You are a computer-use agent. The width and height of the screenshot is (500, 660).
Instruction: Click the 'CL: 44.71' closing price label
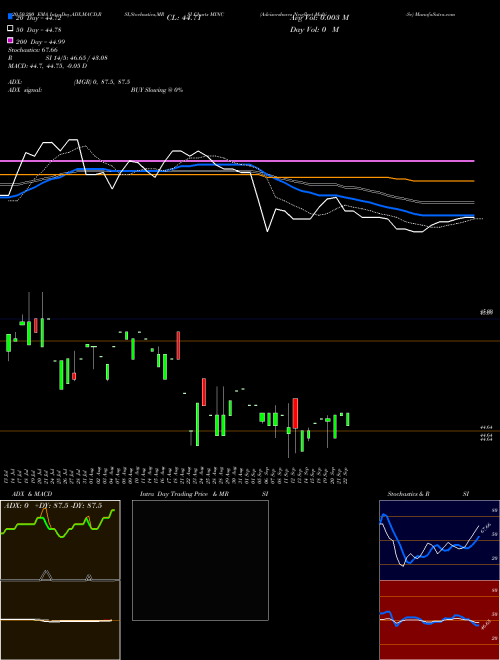pos(184,18)
